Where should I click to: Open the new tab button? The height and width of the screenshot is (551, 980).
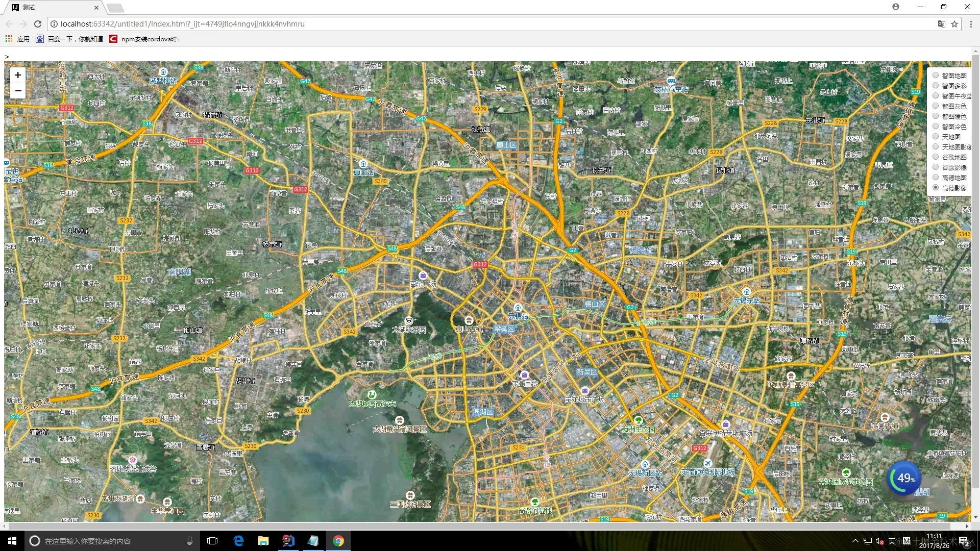115,8
